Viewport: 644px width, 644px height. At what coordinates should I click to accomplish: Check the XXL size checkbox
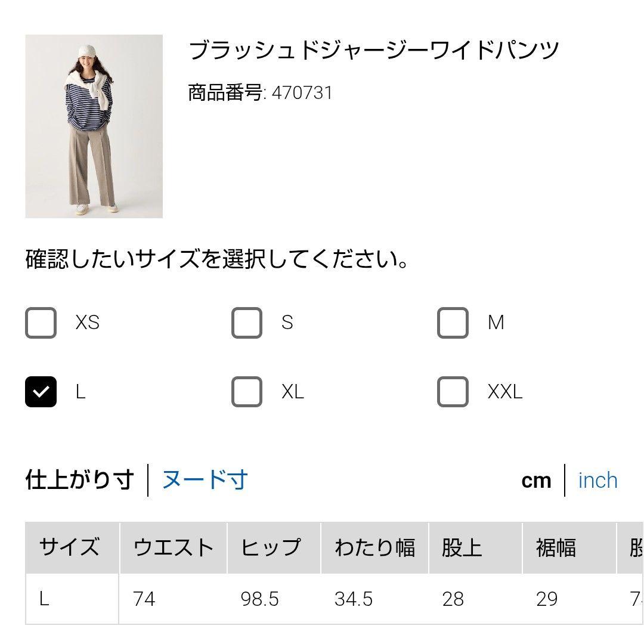453,392
